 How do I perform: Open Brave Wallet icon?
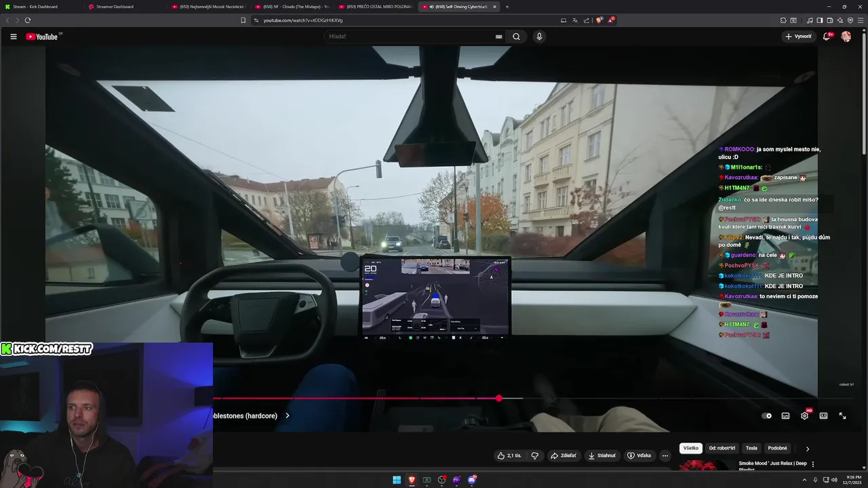tap(830, 20)
